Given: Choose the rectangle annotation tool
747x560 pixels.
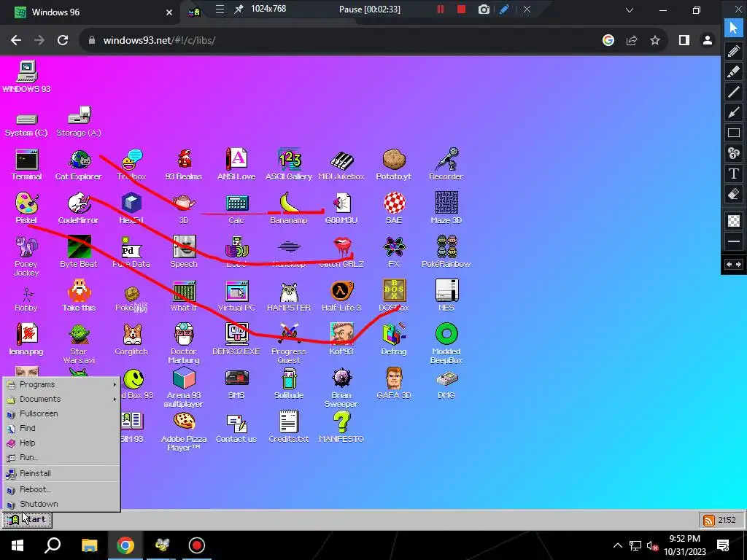Looking at the screenshot, I should (x=734, y=133).
